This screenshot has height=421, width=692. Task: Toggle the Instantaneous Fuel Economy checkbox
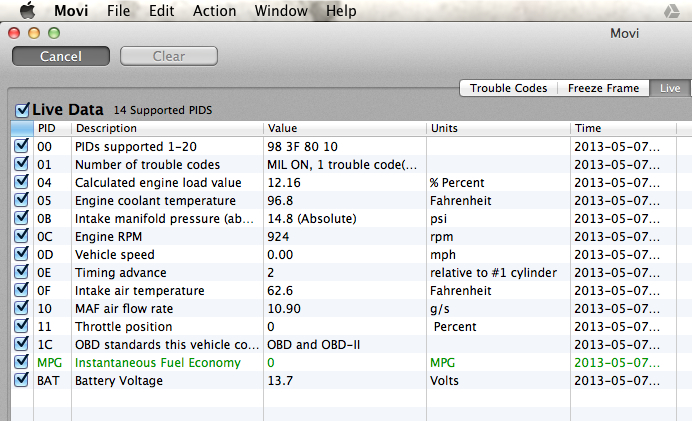click(21, 363)
